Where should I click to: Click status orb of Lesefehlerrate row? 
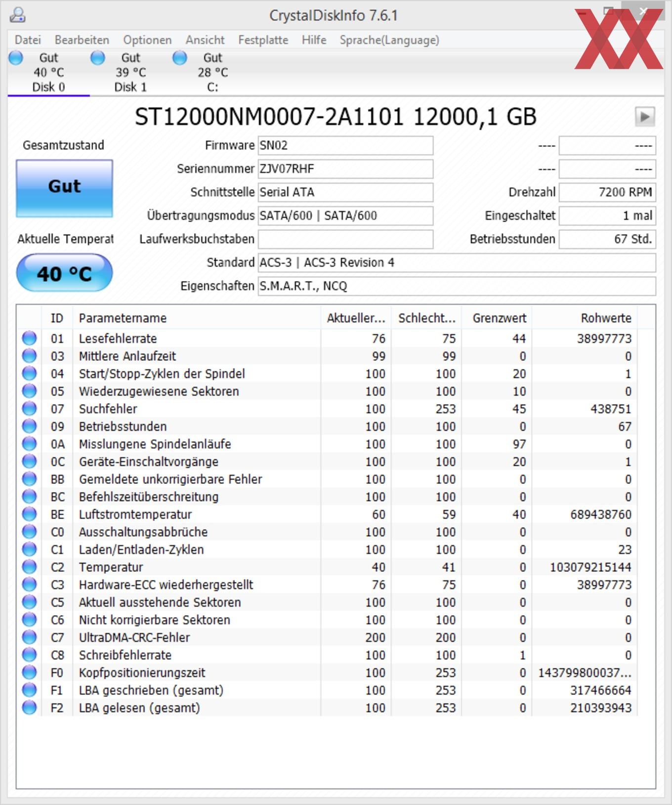[x=30, y=339]
